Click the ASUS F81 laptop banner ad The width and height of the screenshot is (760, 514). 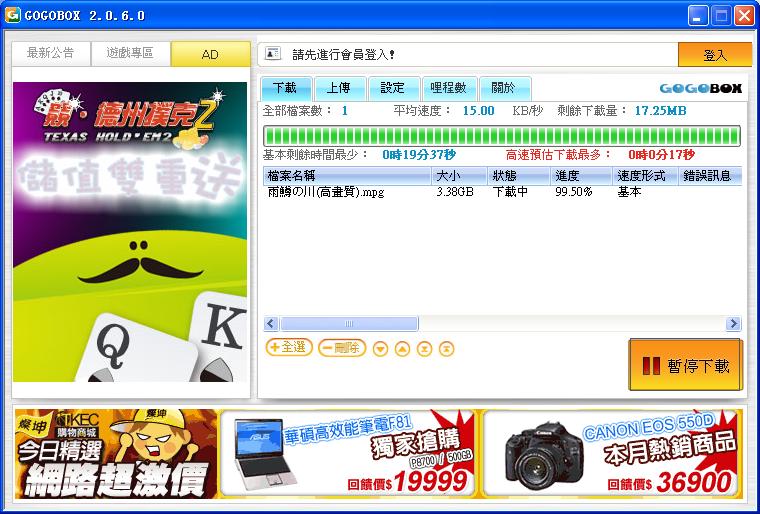tap(348, 454)
